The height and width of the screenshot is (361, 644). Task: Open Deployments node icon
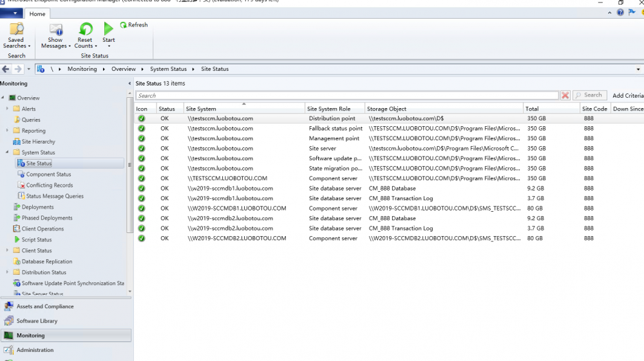[x=17, y=207]
